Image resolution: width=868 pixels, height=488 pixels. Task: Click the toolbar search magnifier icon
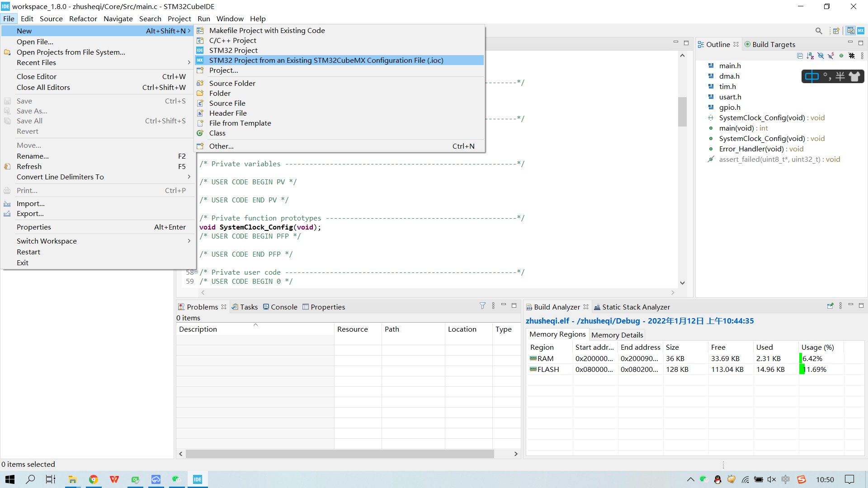[x=819, y=31]
